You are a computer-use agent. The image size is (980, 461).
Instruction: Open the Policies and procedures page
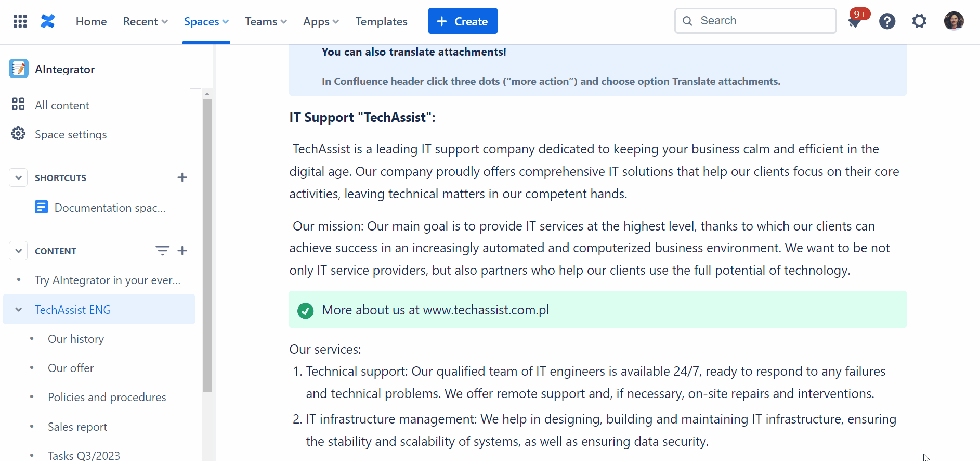click(107, 397)
